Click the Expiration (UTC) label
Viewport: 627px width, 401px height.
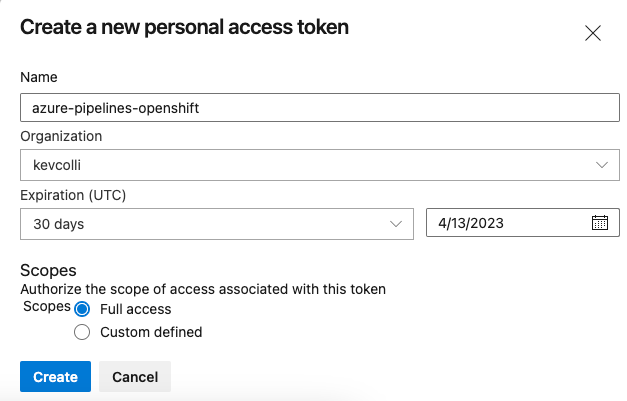73,194
